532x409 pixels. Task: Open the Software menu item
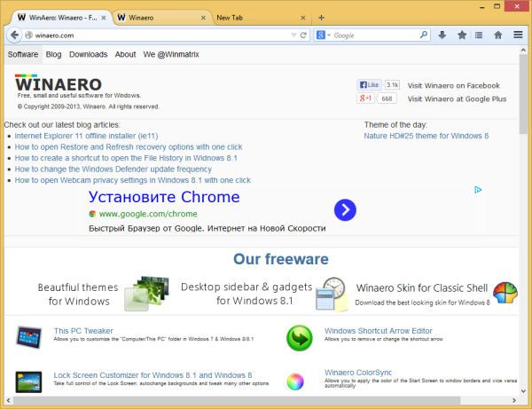23,54
